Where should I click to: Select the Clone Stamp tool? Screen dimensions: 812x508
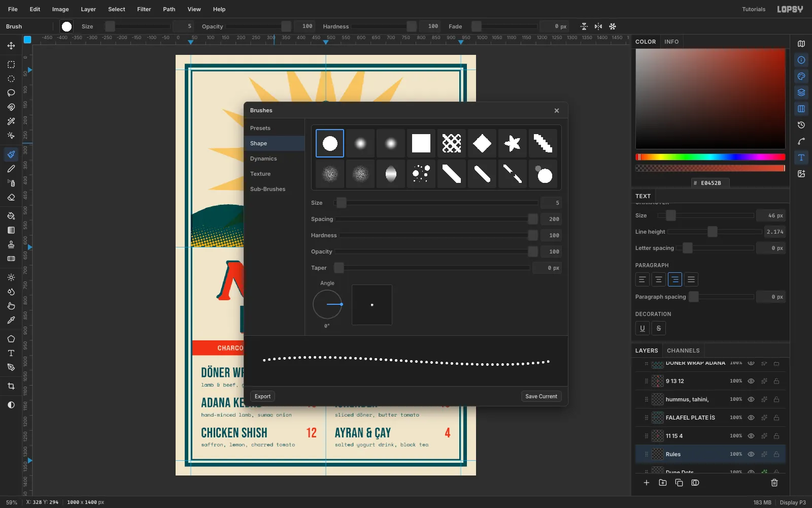tap(11, 244)
